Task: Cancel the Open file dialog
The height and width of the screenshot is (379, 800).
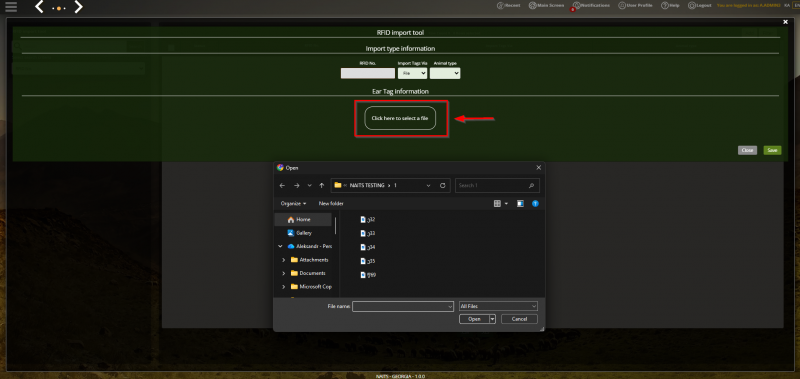Action: tap(519, 319)
